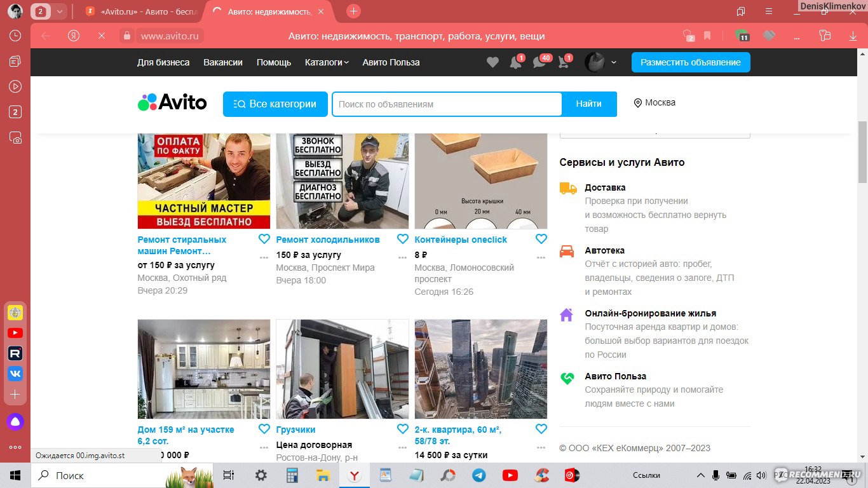Open VK from the browser sidebar
This screenshot has width=868, height=488.
[x=15, y=374]
